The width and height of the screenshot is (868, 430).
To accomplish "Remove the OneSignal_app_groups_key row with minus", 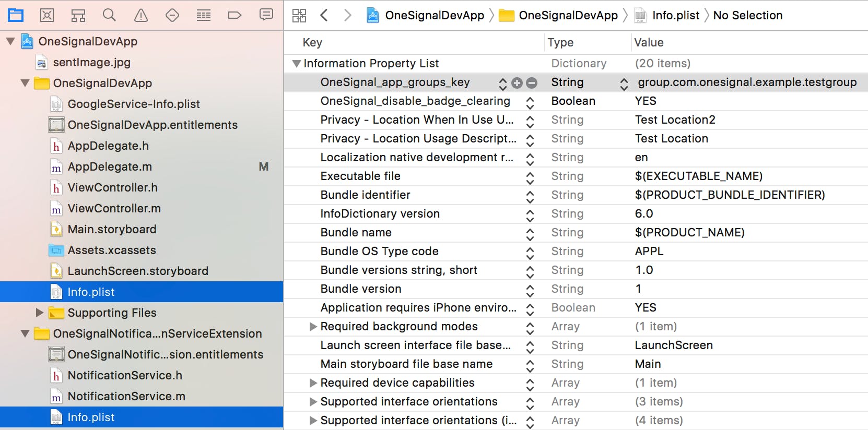I will (x=532, y=82).
